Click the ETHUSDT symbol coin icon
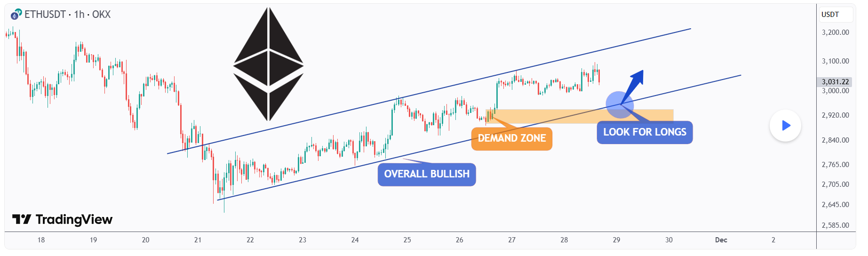 16,15
